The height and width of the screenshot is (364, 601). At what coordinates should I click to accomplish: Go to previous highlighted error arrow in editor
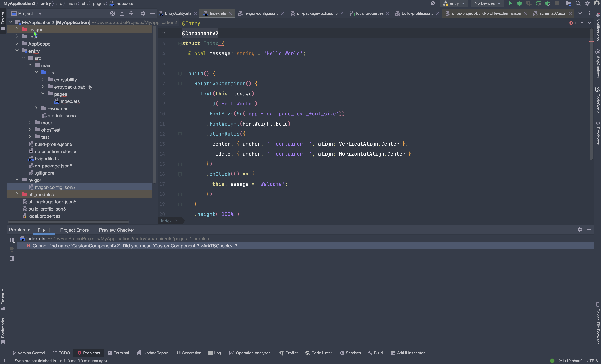(x=582, y=23)
